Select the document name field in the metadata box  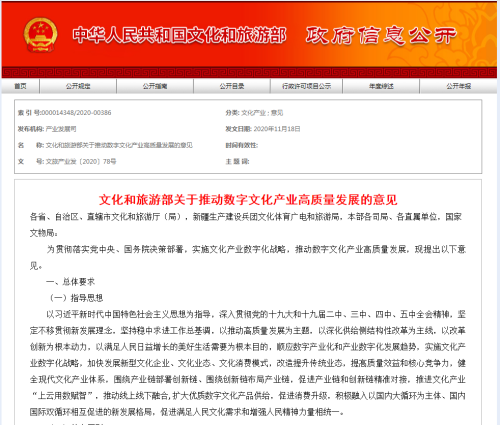pyautogui.click(x=119, y=145)
